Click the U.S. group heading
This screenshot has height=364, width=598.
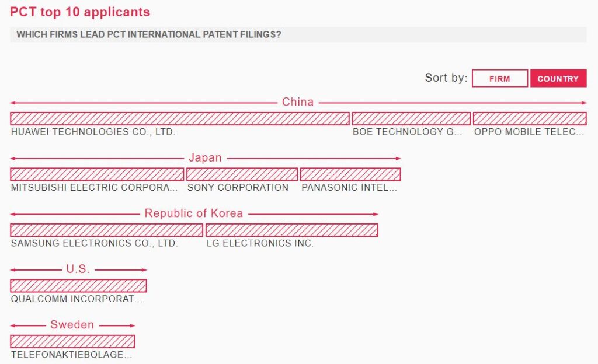(x=78, y=269)
